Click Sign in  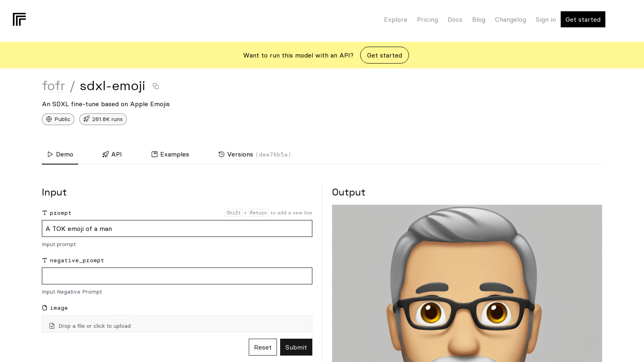click(545, 19)
